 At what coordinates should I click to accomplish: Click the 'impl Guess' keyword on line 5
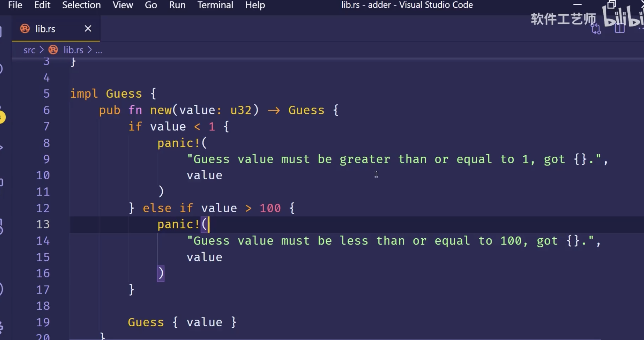pyautogui.click(x=84, y=94)
